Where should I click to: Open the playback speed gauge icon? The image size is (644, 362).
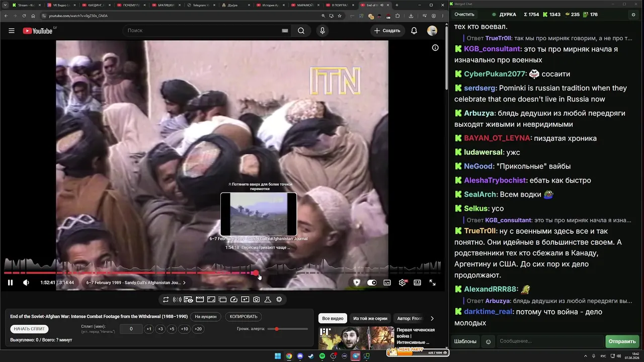point(233,300)
